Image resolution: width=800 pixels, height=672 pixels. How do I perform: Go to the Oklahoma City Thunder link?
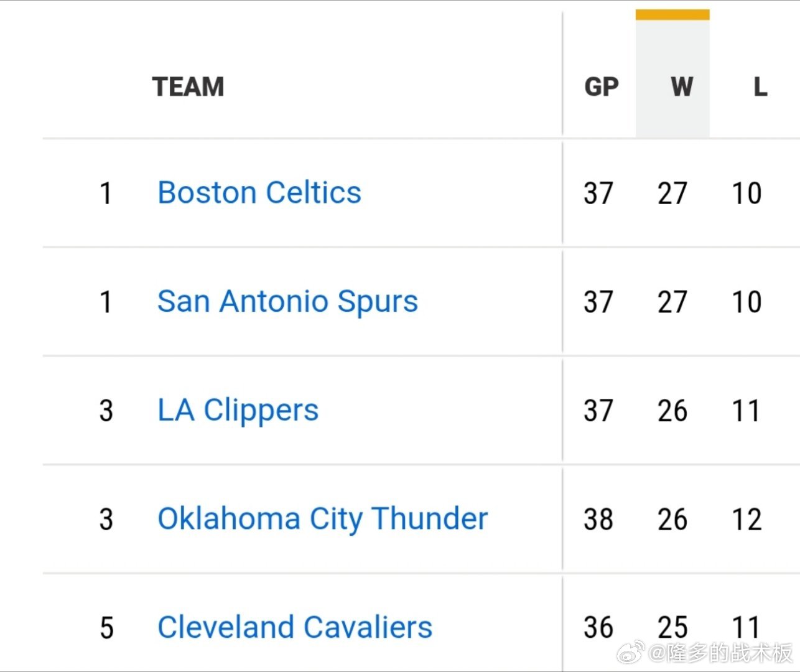coord(322,519)
